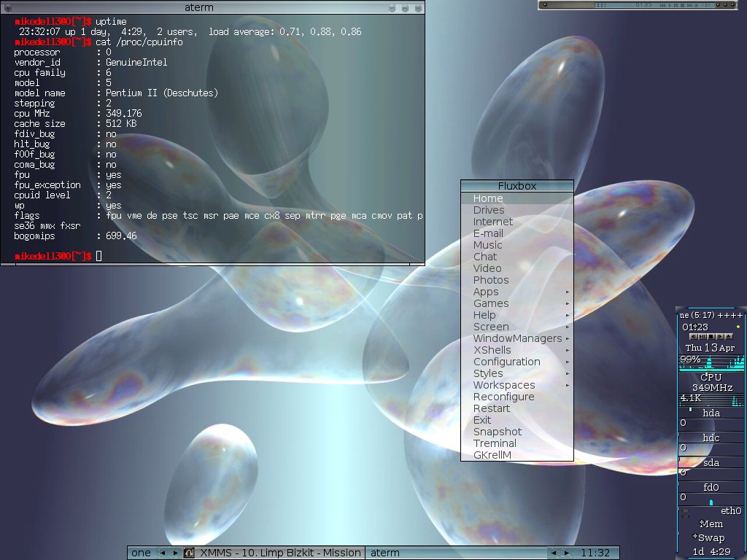Expand the Mem meter in GKrellM
The width and height of the screenshot is (747, 560).
pos(711,524)
